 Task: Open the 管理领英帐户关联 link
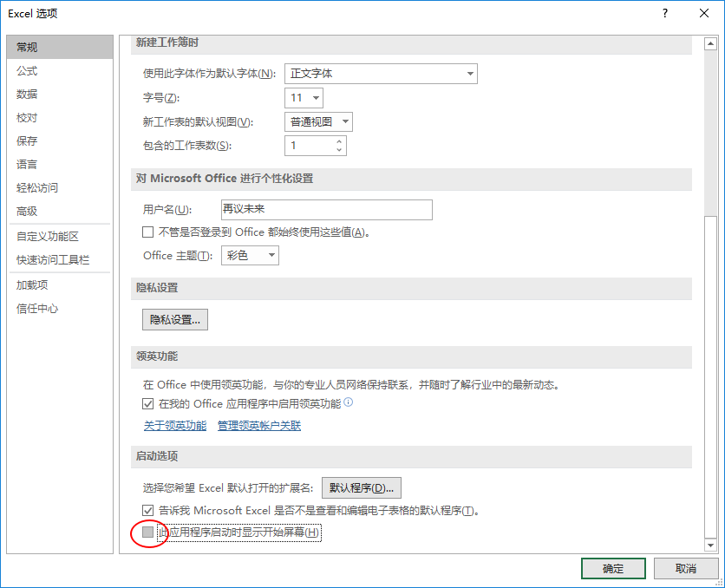click(x=259, y=426)
